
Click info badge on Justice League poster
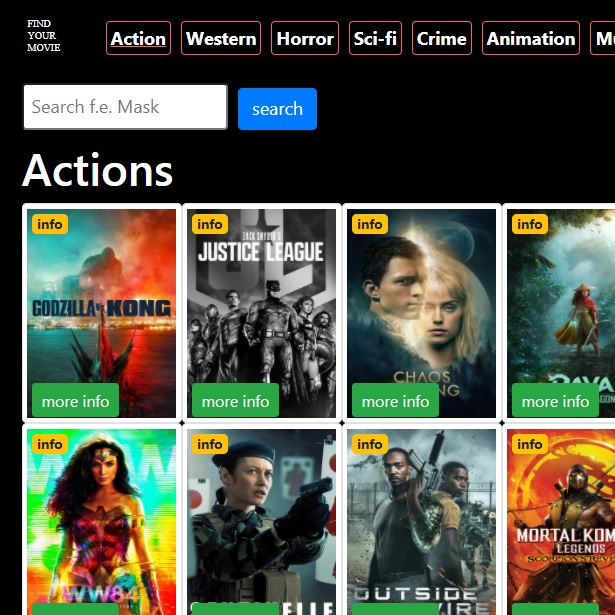(x=210, y=224)
